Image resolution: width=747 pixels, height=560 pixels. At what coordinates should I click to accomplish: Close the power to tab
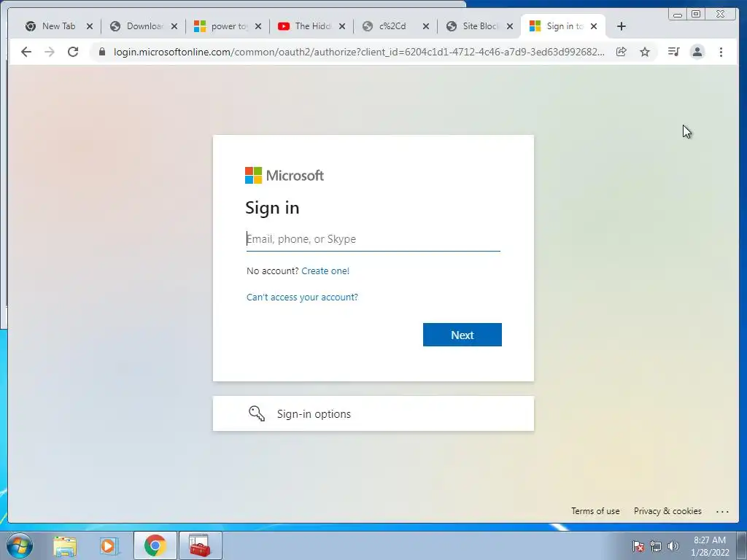(x=258, y=26)
